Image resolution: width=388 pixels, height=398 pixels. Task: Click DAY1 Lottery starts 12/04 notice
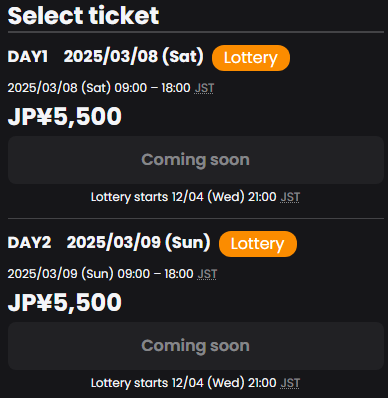[x=195, y=197]
